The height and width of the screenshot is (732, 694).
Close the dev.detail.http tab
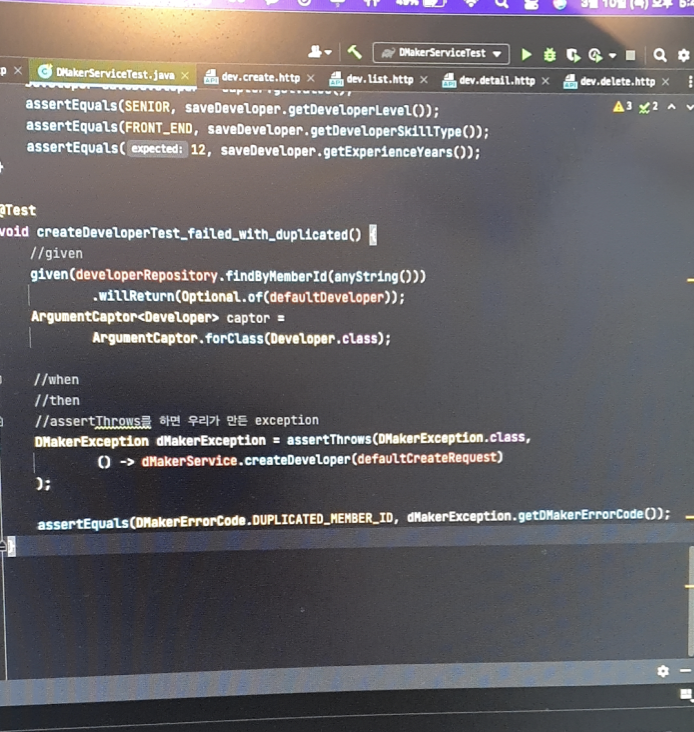545,81
